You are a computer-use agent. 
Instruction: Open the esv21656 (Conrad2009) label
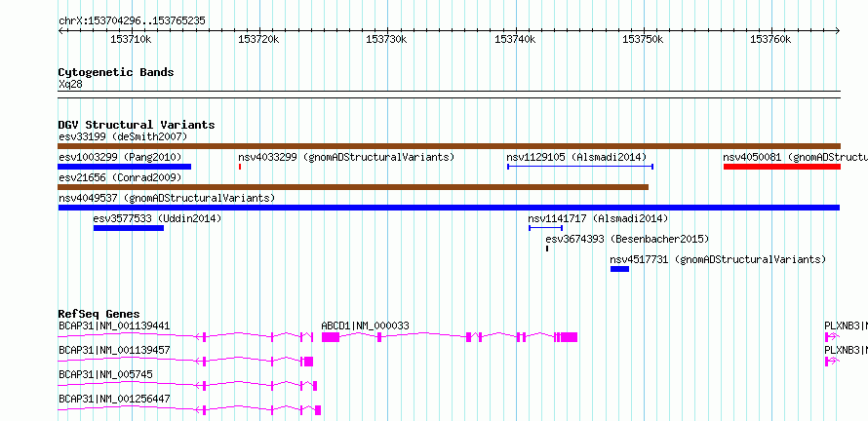coord(120,177)
